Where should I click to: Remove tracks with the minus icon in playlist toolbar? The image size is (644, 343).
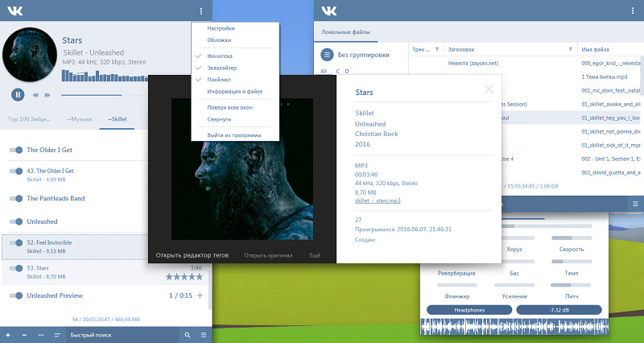(24, 335)
